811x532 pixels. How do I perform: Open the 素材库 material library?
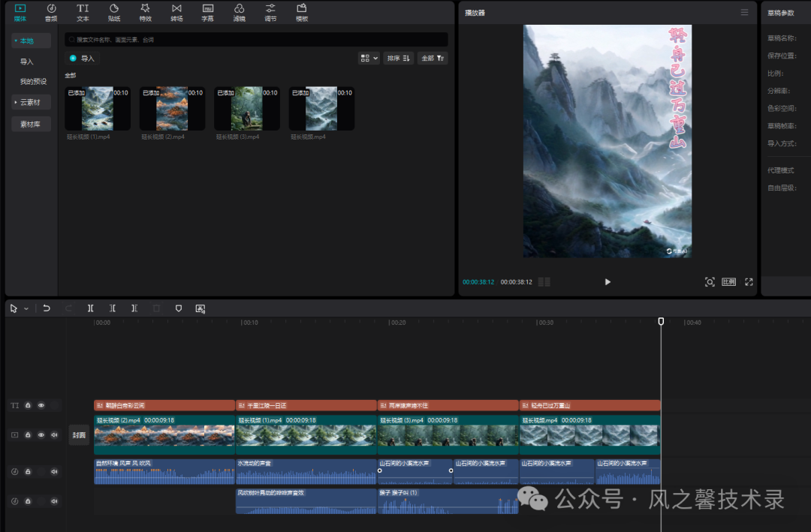click(x=31, y=124)
